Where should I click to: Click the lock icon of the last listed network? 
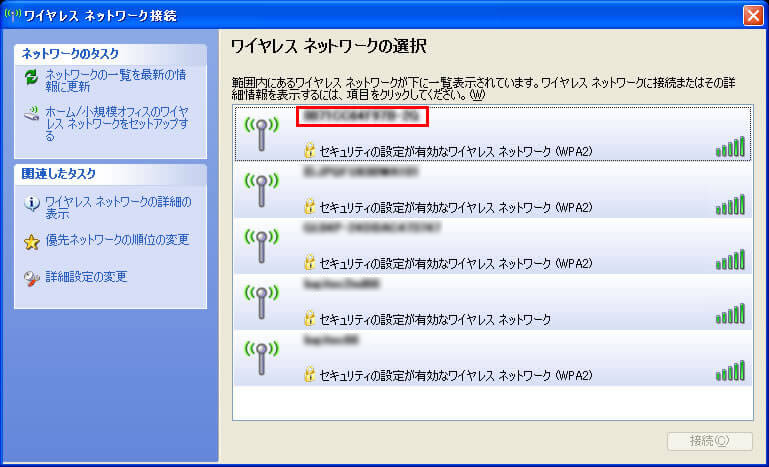pyautogui.click(x=309, y=375)
